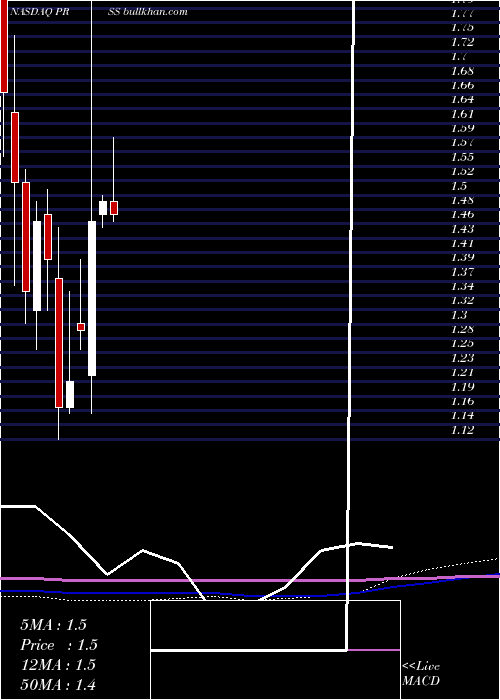Select the "50MA : 1.4" legend entry
The width and height of the screenshot is (500, 700).
(58, 685)
